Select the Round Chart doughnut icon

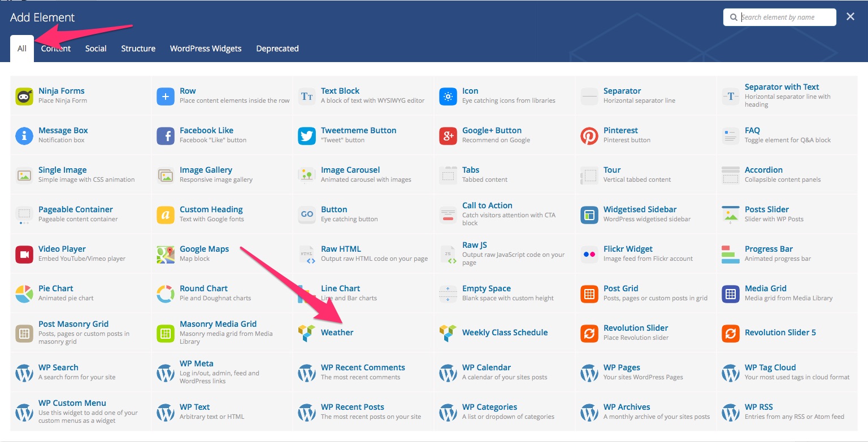tap(166, 294)
